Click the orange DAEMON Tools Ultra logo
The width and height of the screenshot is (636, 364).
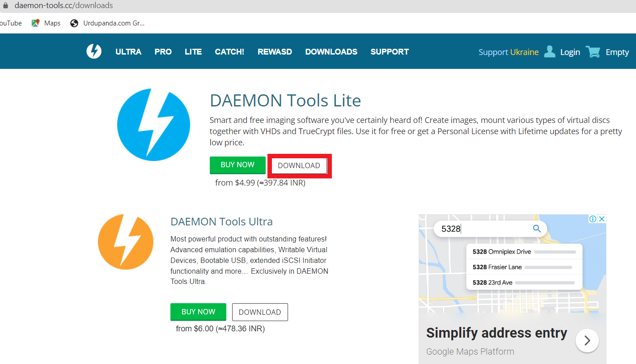coord(126,242)
